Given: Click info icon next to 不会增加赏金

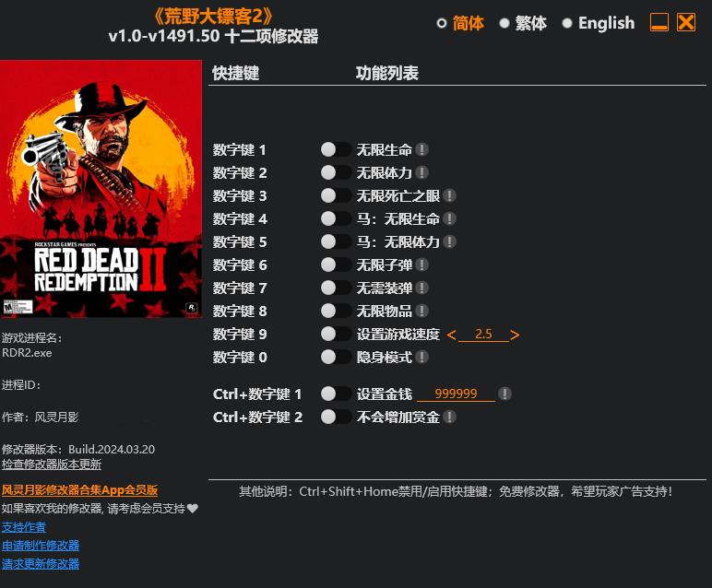Looking at the screenshot, I should [x=449, y=417].
